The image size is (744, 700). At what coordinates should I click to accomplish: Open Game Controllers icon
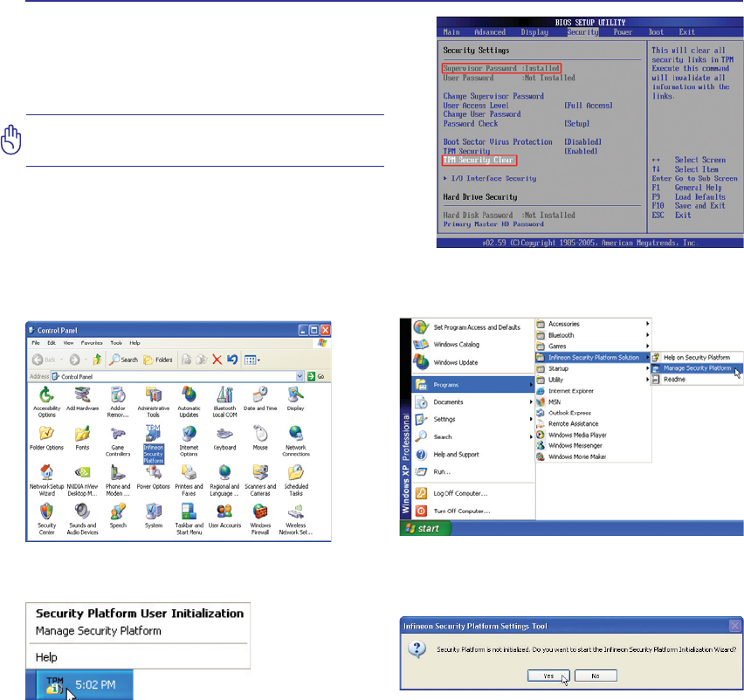(x=118, y=441)
